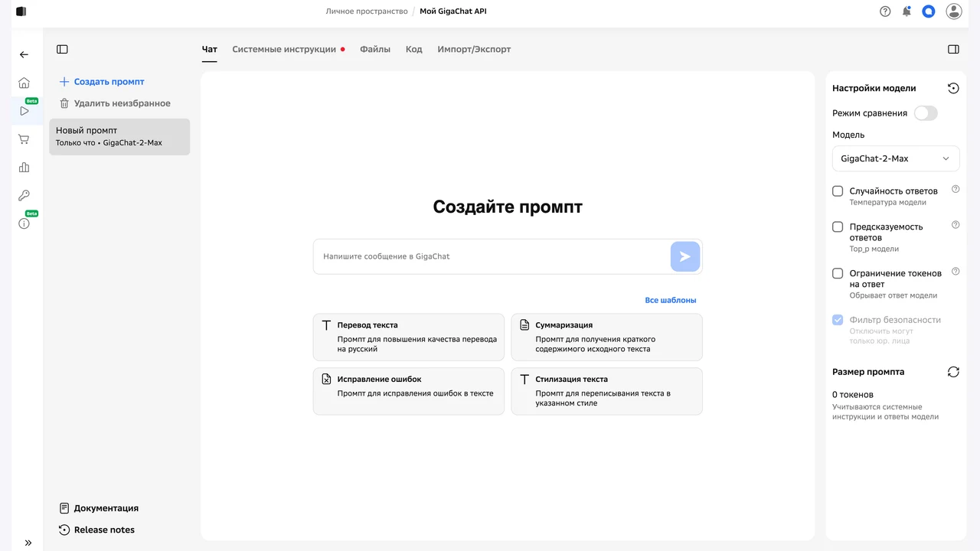Open the shopping cart icon in sidebar
The image size is (980, 551).
24,139
